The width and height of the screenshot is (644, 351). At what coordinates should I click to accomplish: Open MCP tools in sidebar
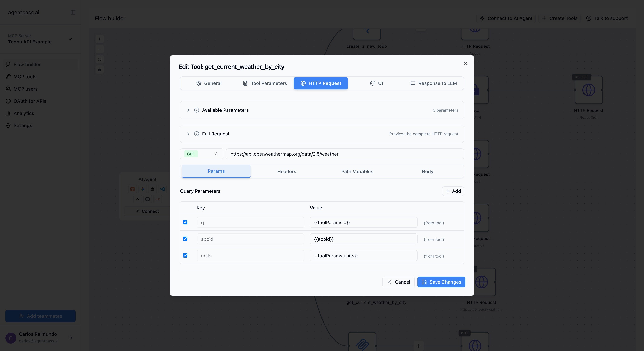click(x=40, y=76)
